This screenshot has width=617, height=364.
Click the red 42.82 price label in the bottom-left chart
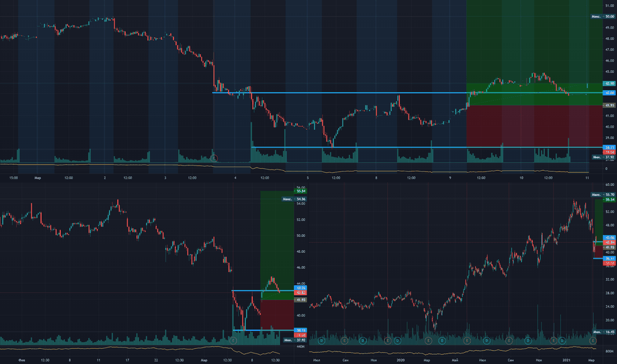click(x=301, y=293)
